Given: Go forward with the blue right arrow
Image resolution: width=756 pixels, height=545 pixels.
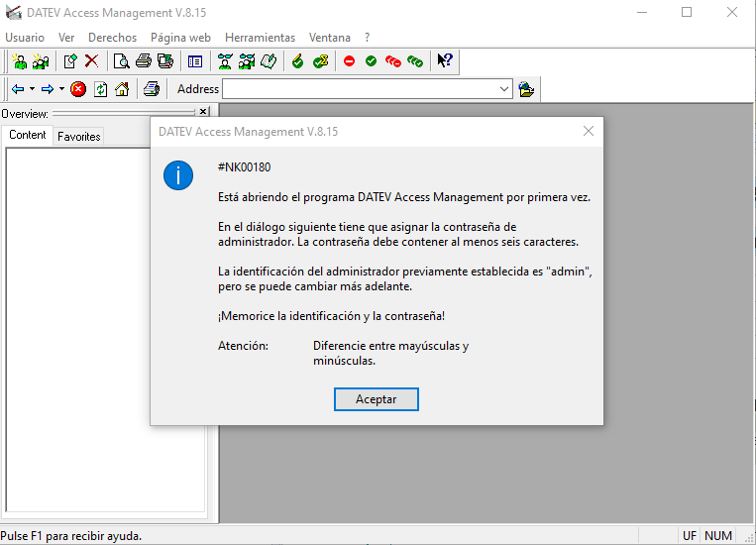Looking at the screenshot, I should pyautogui.click(x=48, y=89).
